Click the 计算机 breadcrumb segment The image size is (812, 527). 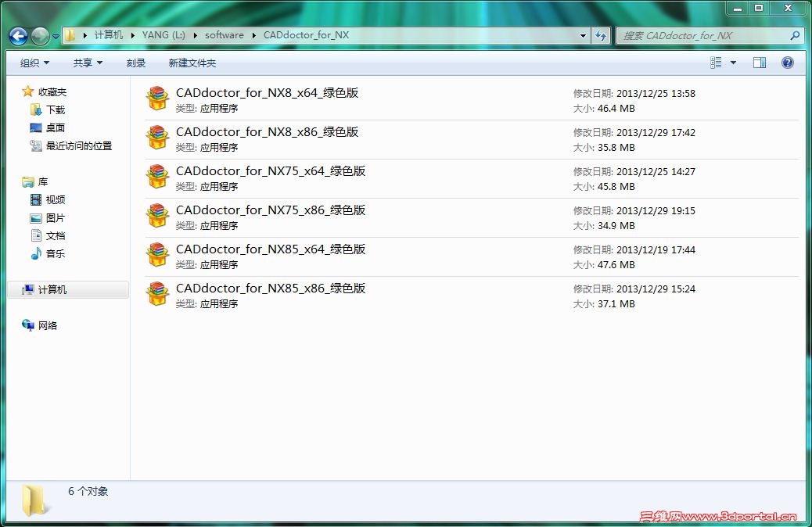click(x=108, y=34)
